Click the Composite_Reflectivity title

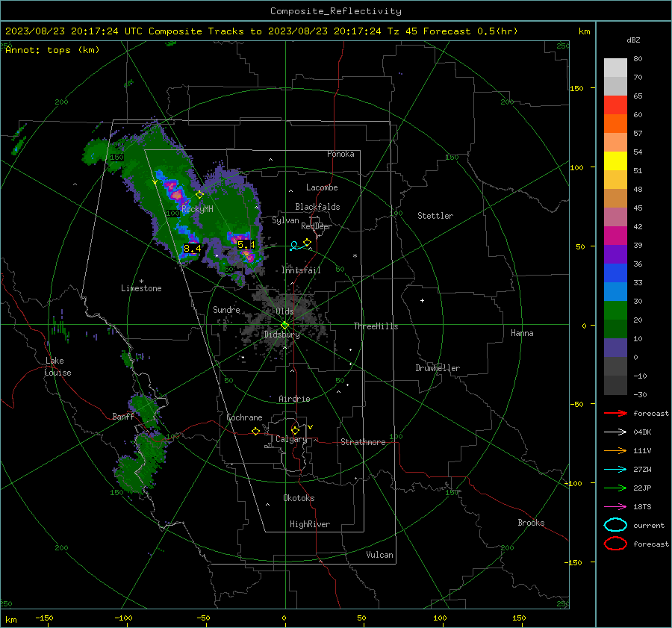pos(336,11)
